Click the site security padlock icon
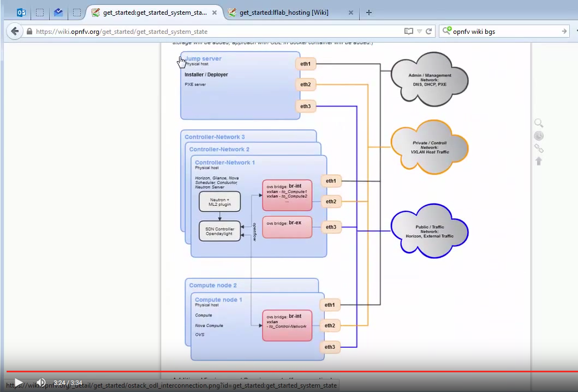Image resolution: width=578 pixels, height=392 pixels. click(x=29, y=31)
